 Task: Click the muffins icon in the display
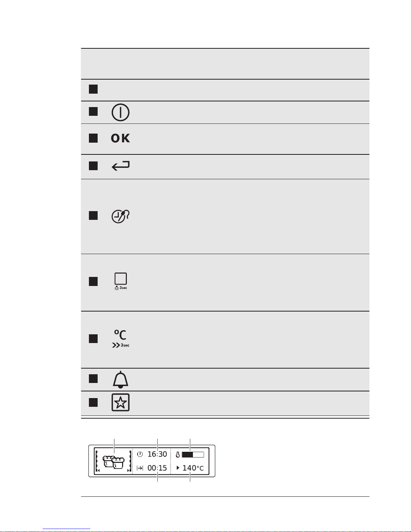pos(114,462)
